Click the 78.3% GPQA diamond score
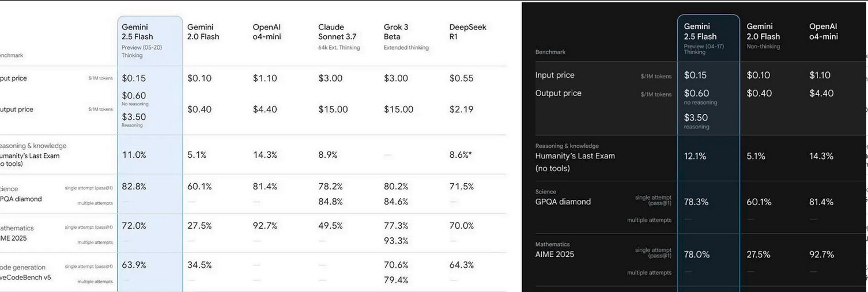 pos(696,202)
